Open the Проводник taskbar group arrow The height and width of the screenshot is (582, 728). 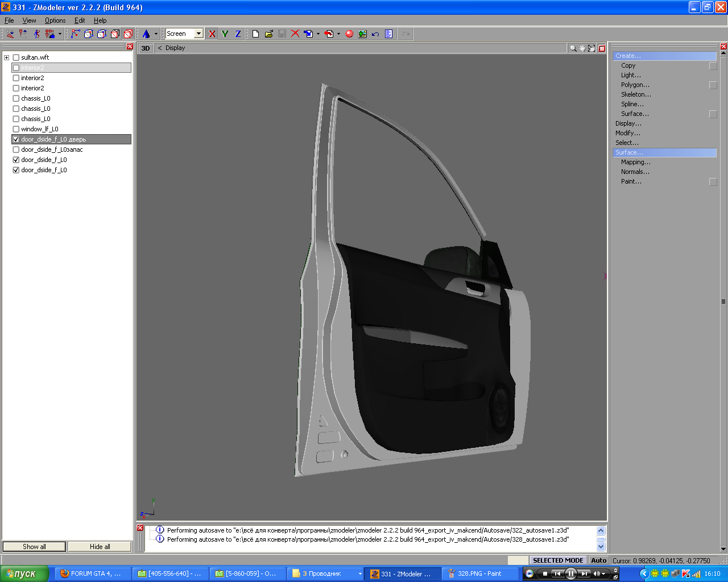coord(360,574)
